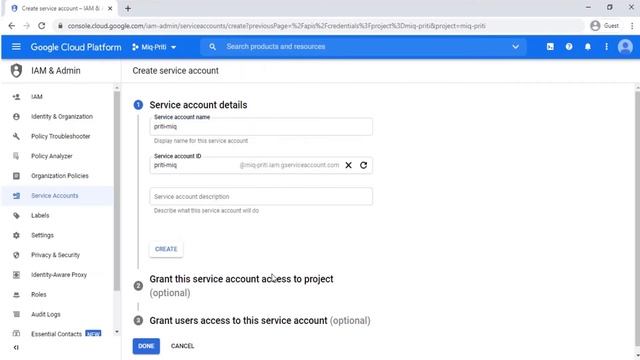This screenshot has width=640, height=360.
Task: Click the Identity & Organization icon
Action: click(16, 116)
